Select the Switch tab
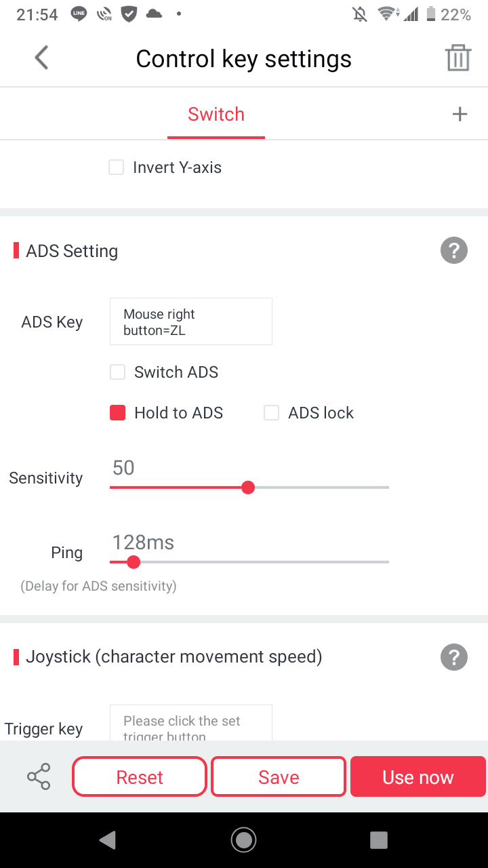 tap(216, 115)
